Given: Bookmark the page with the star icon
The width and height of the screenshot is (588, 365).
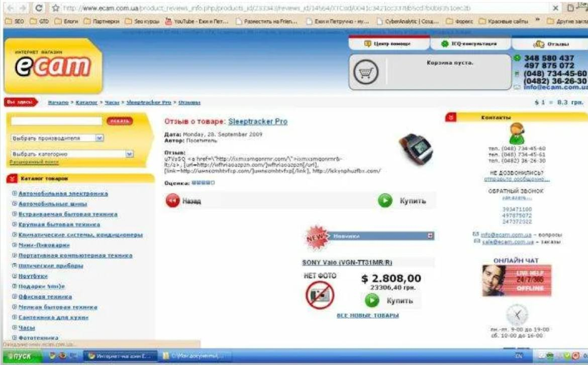Looking at the screenshot, I should (56, 8).
